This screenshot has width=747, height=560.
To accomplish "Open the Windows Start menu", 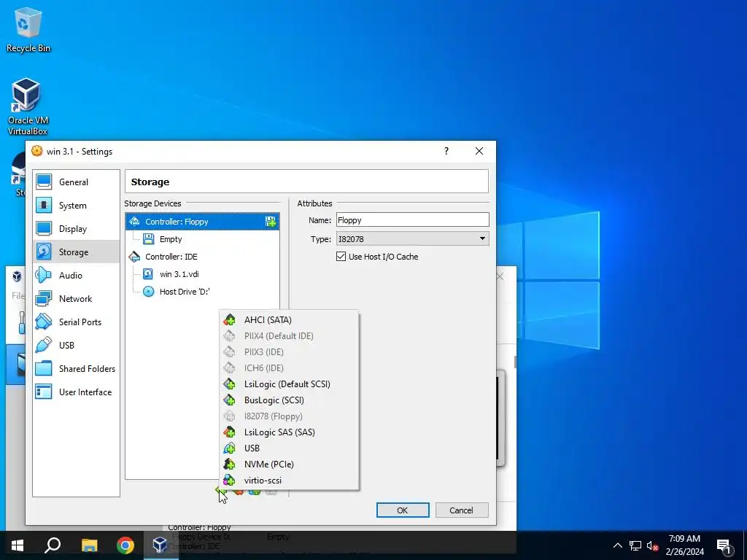I will (18, 545).
